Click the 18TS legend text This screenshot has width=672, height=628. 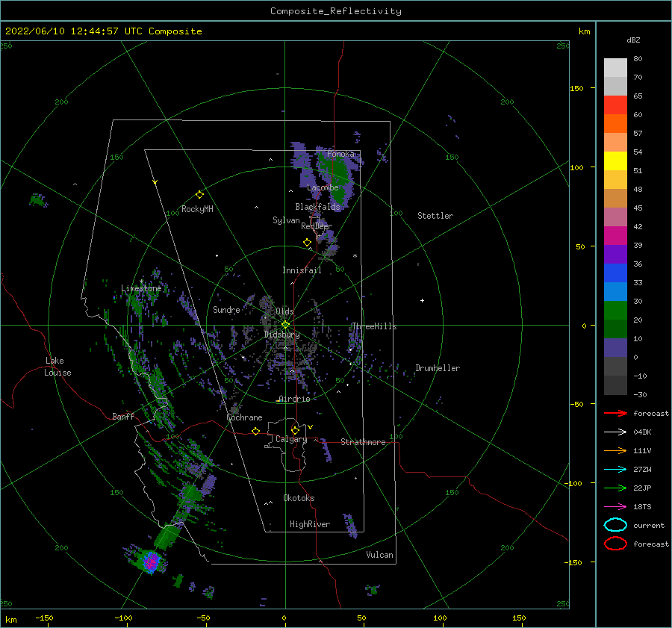pyautogui.click(x=642, y=507)
